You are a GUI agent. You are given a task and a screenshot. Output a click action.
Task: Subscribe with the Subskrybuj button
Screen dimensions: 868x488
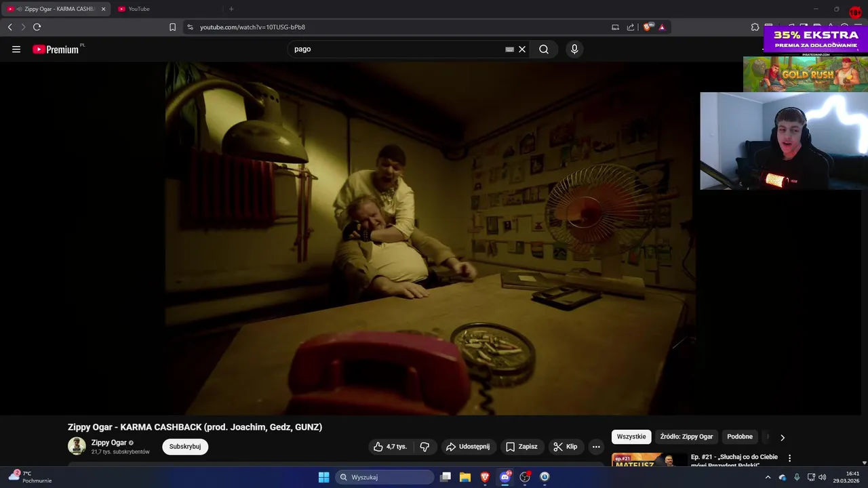185,447
